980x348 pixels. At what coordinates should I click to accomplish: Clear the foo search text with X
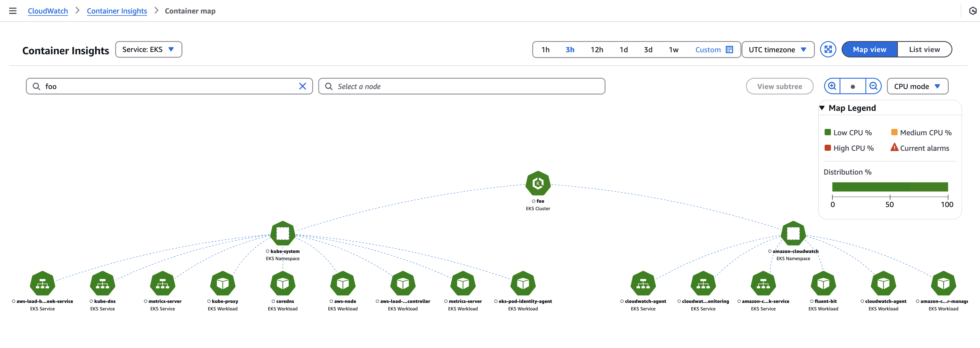click(302, 86)
